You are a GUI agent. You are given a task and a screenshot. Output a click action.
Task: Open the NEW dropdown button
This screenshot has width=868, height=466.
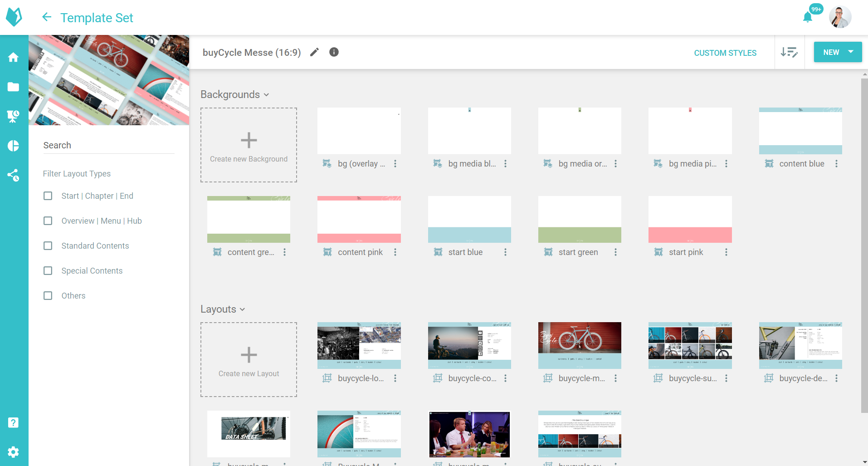point(838,52)
